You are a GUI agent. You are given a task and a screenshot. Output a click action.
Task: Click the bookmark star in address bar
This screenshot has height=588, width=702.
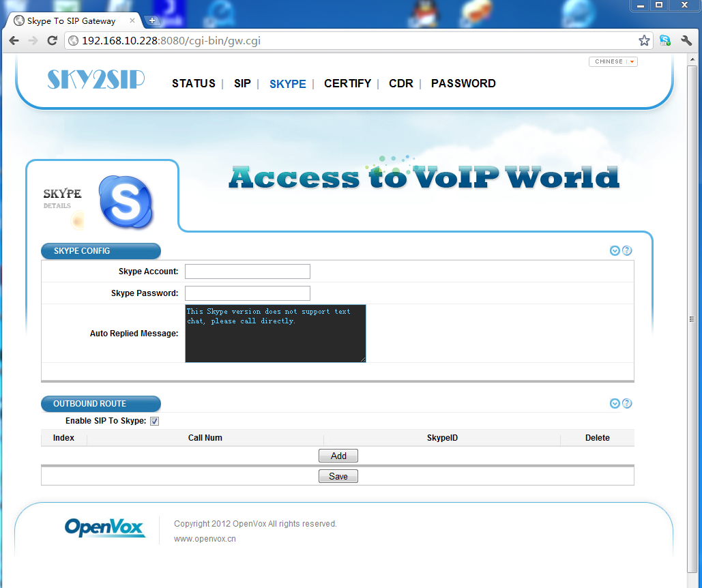(x=644, y=41)
